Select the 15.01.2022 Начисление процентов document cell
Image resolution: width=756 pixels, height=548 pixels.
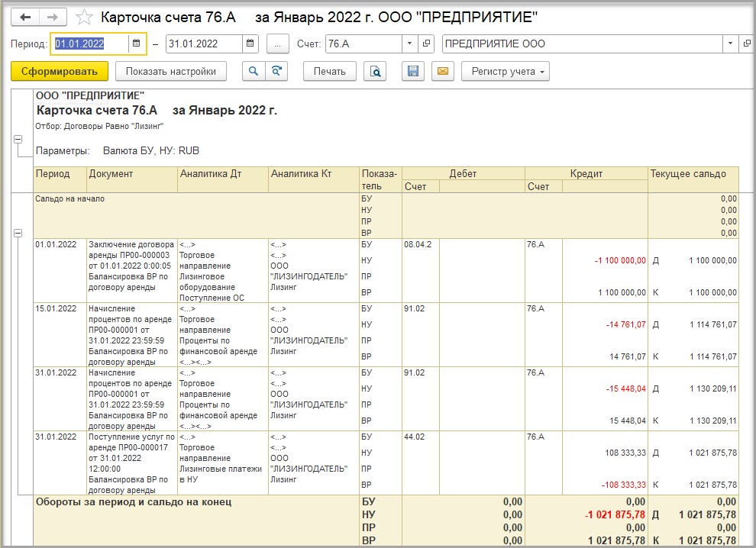tap(132, 335)
